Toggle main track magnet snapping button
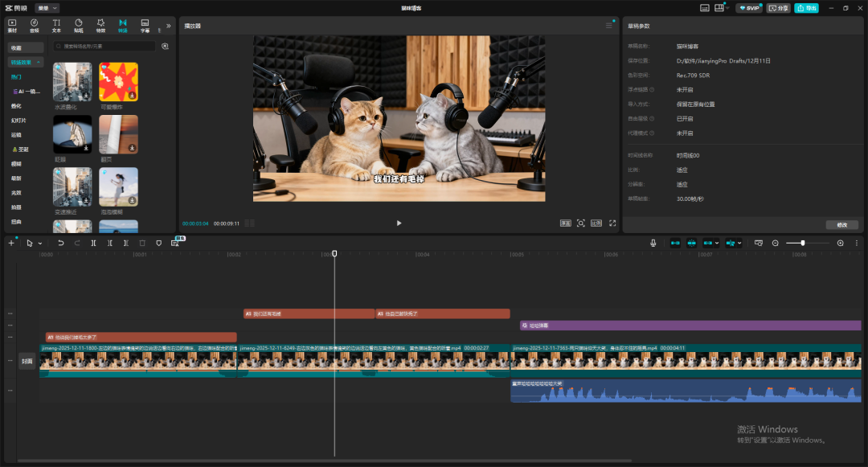Image resolution: width=868 pixels, height=467 pixels. click(674, 243)
